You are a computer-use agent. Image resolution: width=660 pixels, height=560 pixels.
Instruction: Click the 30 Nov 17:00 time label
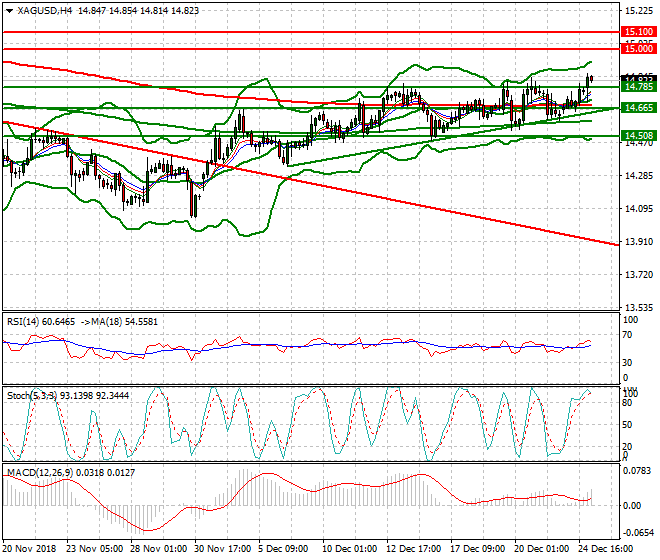point(222,549)
